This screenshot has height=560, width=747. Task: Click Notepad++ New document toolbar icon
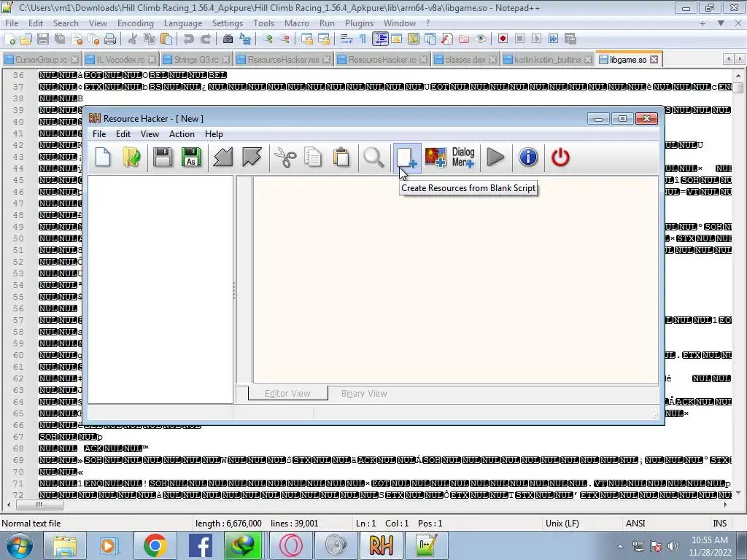(10, 39)
